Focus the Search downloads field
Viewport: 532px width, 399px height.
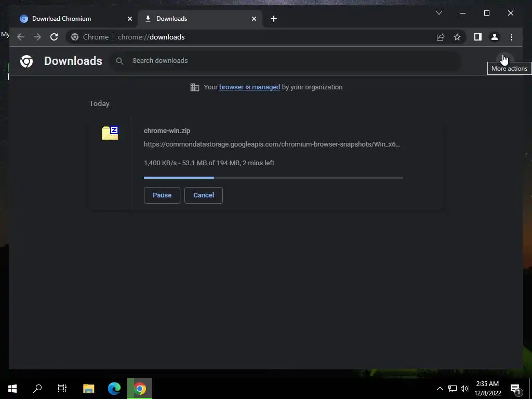pyautogui.click(x=285, y=61)
